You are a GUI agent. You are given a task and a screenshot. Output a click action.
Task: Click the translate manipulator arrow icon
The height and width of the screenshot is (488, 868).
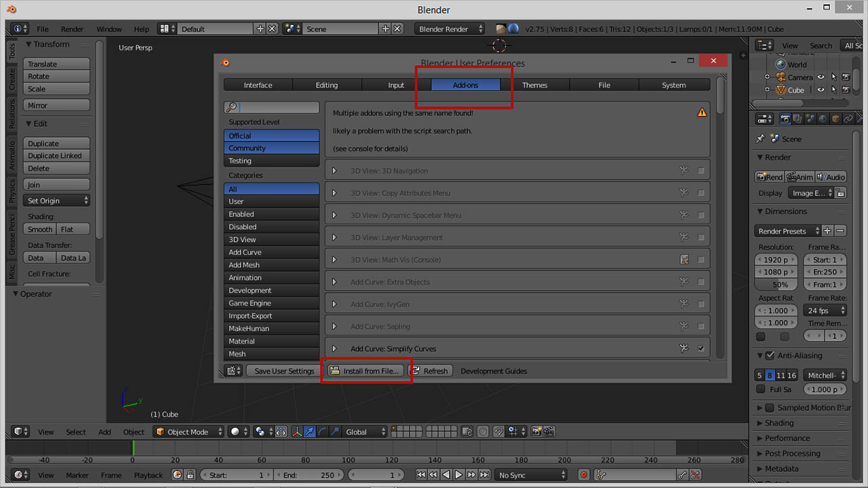[x=310, y=432]
